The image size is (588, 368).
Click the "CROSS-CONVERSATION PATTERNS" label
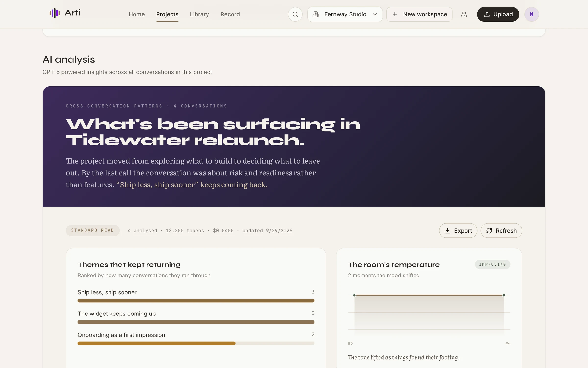point(114,106)
